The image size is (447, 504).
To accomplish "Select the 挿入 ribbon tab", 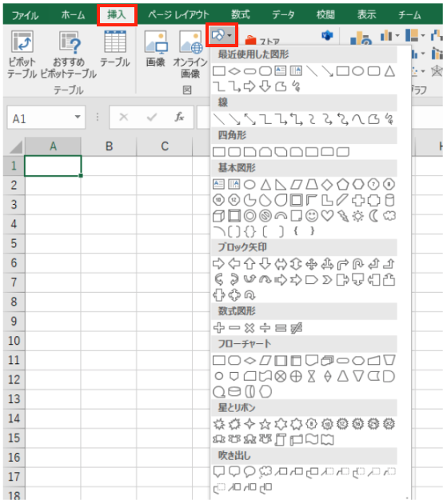I will [117, 14].
